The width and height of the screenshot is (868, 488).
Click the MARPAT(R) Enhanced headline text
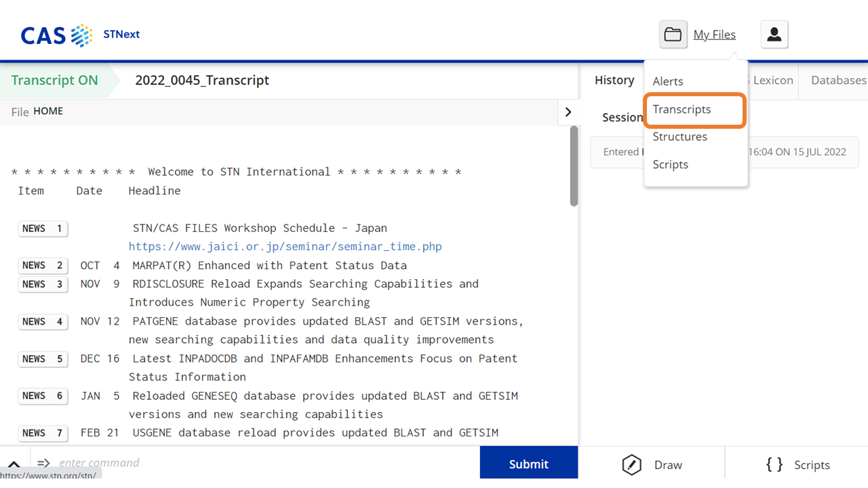270,266
